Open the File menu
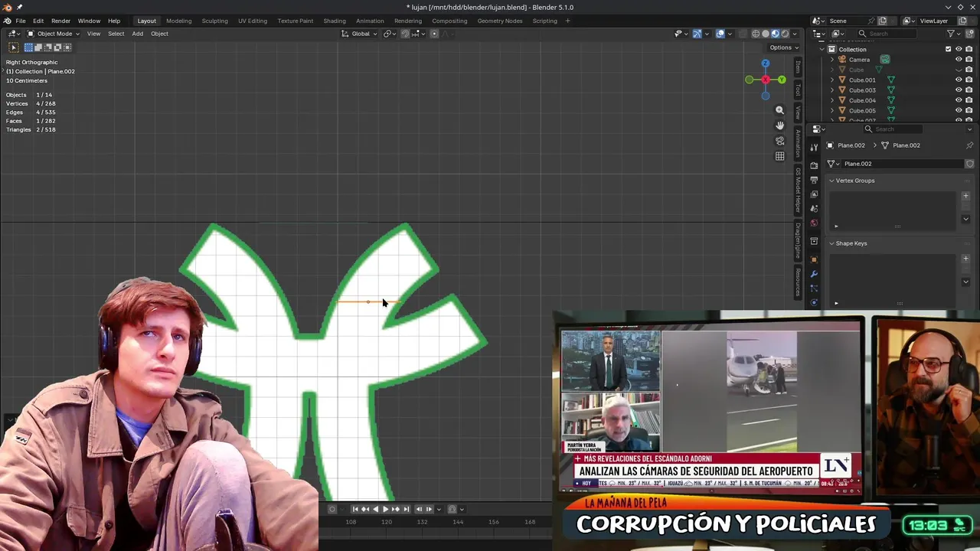Screen dimensions: 980x551 [21, 21]
